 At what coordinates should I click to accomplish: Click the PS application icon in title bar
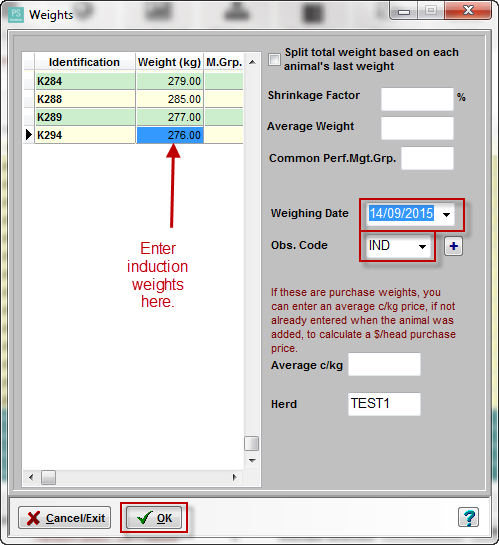(16, 15)
